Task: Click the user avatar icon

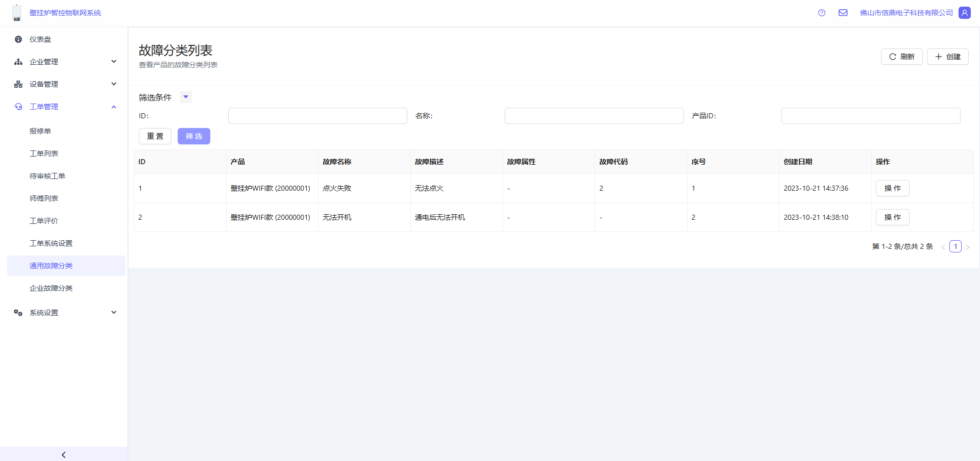Action: [964, 13]
